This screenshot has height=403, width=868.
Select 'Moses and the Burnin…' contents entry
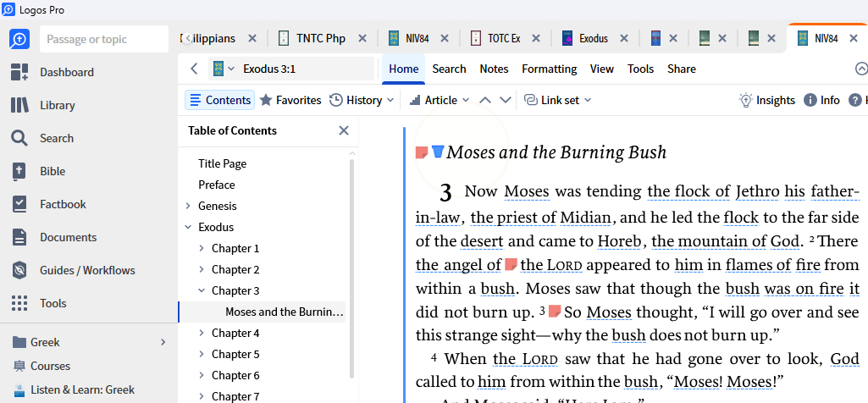coord(285,312)
